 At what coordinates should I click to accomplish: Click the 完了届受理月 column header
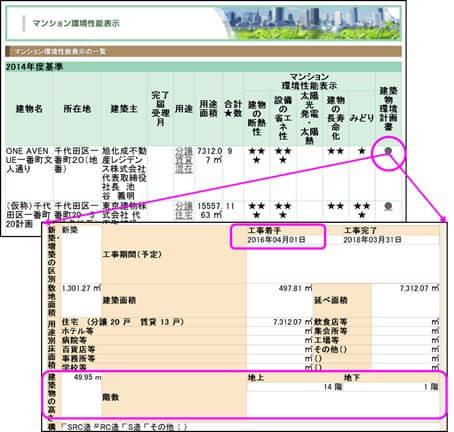tap(160, 109)
